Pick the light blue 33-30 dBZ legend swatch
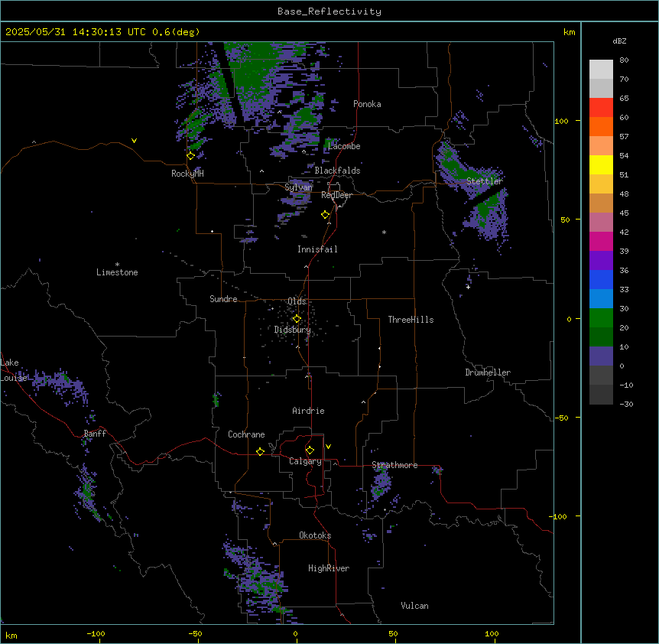The height and width of the screenshot is (644, 659). click(601, 298)
